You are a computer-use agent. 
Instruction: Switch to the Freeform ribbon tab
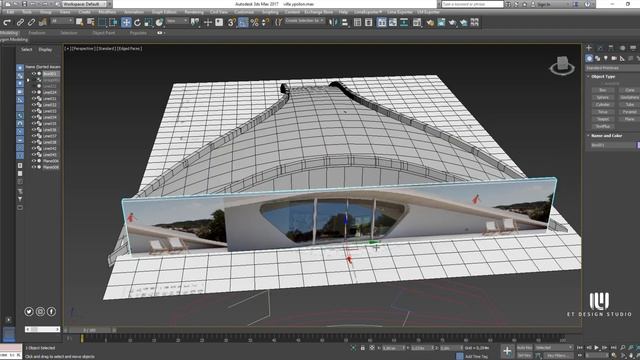click(x=37, y=33)
